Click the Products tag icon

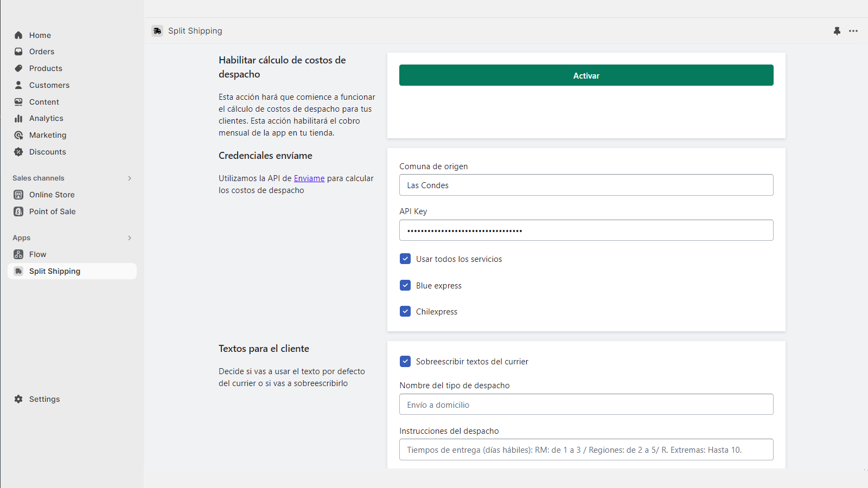(18, 68)
